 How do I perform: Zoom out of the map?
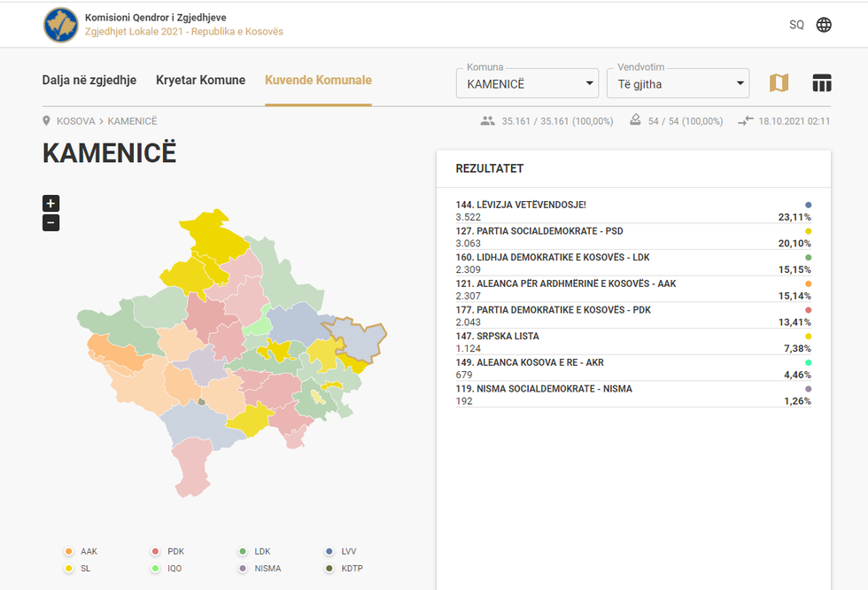[50, 222]
